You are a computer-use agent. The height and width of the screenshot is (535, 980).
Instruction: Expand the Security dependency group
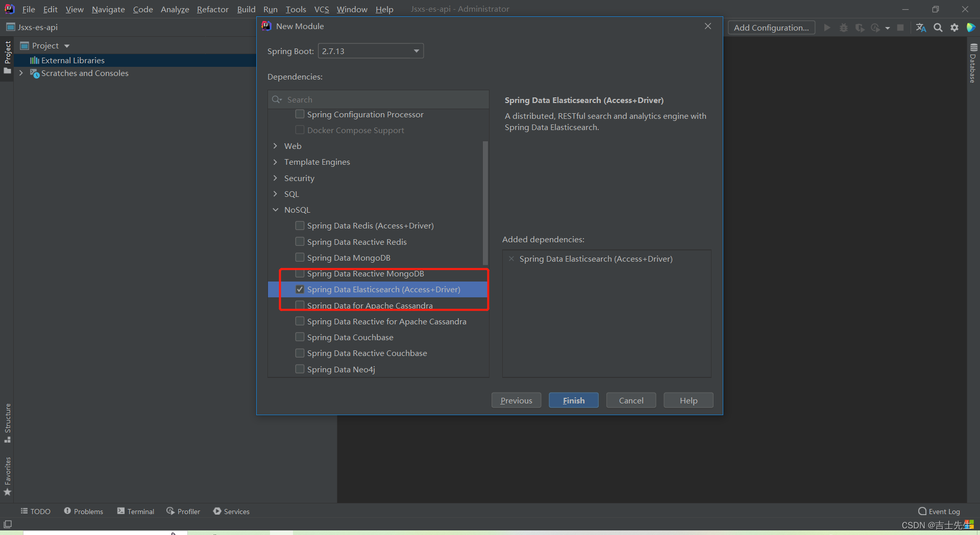[276, 178]
